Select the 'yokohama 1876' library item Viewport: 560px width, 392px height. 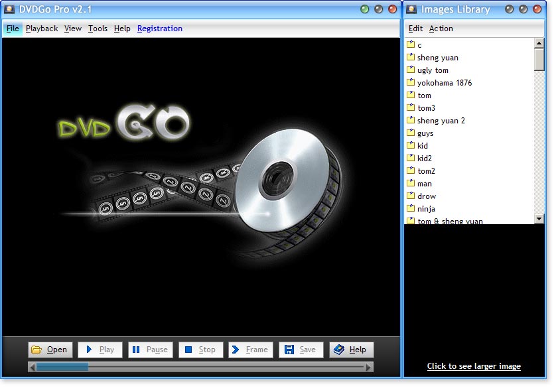445,83
